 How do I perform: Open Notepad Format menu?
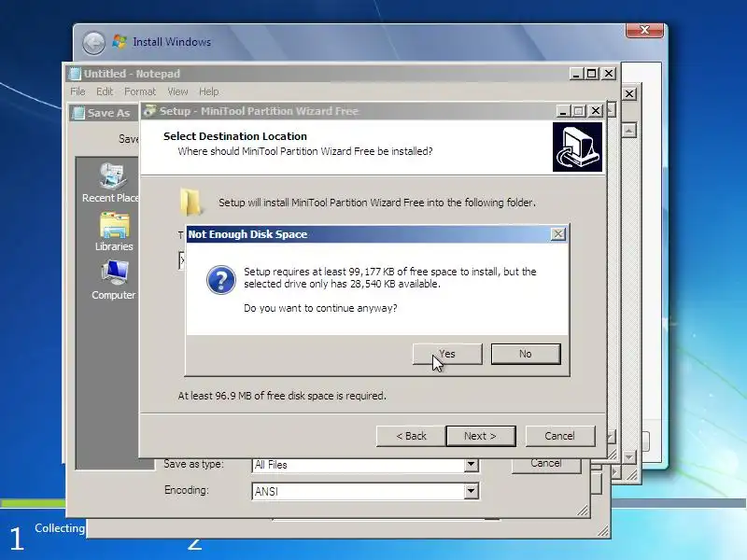(139, 91)
